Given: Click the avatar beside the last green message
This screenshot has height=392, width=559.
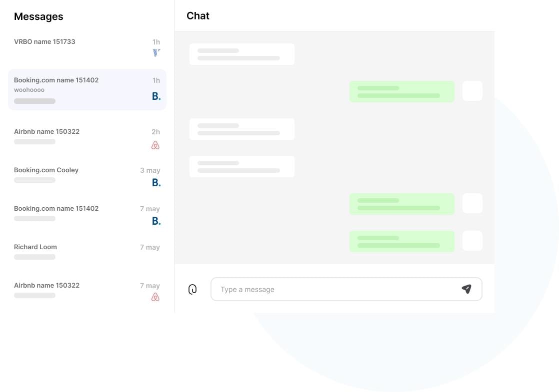Looking at the screenshot, I should [472, 241].
